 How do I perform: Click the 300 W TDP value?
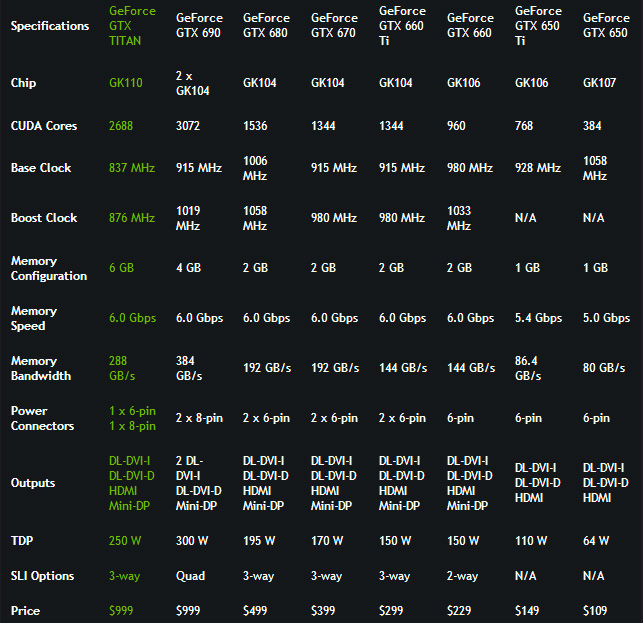point(192,541)
